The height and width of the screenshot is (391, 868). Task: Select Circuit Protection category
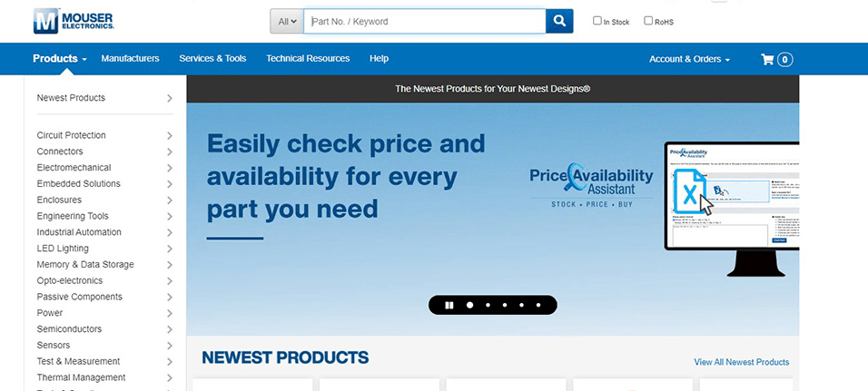point(71,135)
